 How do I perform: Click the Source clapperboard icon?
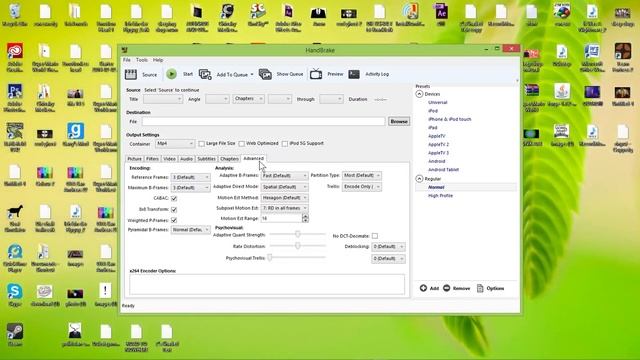click(131, 74)
